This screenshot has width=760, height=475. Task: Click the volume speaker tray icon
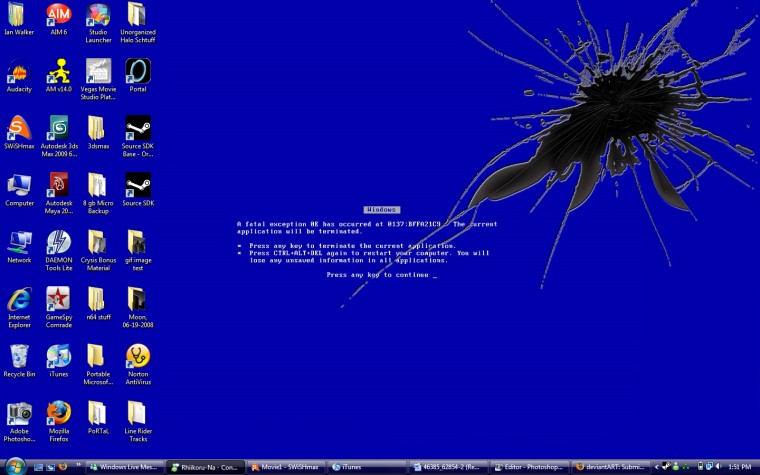(x=719, y=467)
